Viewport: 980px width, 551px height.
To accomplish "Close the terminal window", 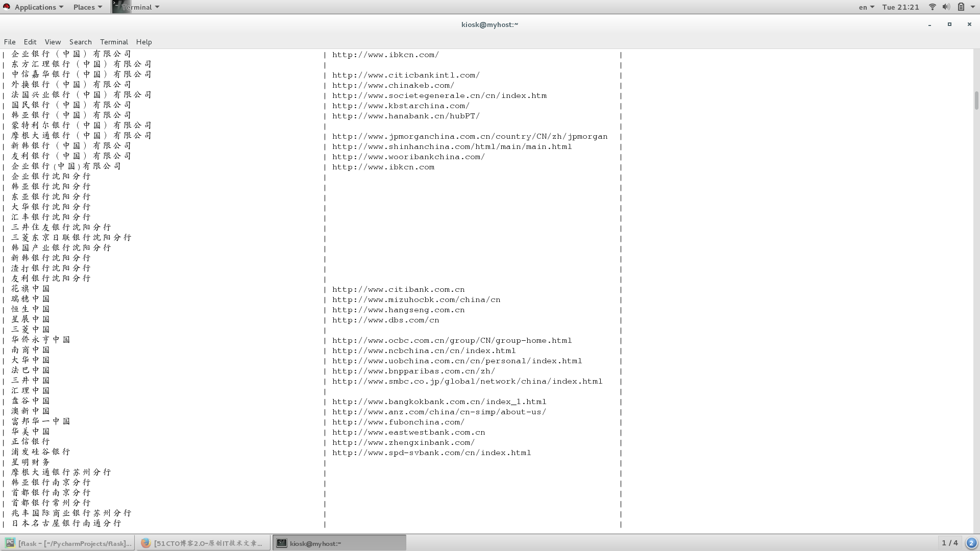I will point(969,24).
